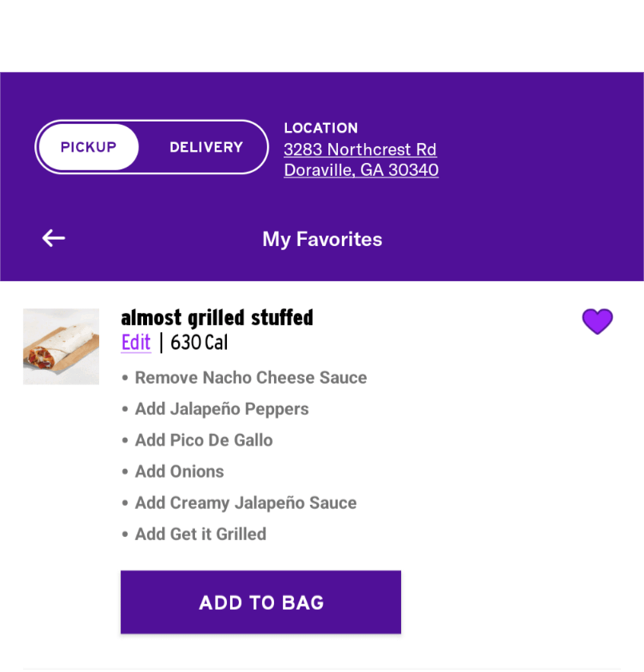
Task: Select the Pickup order option
Action: pos(89,147)
